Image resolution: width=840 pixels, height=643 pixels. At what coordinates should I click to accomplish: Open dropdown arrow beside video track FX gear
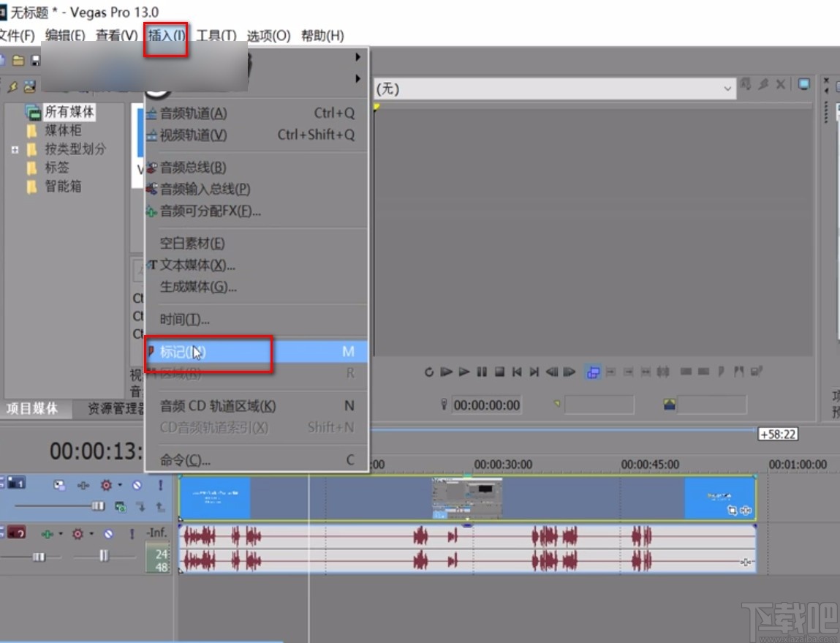pyautogui.click(x=120, y=485)
